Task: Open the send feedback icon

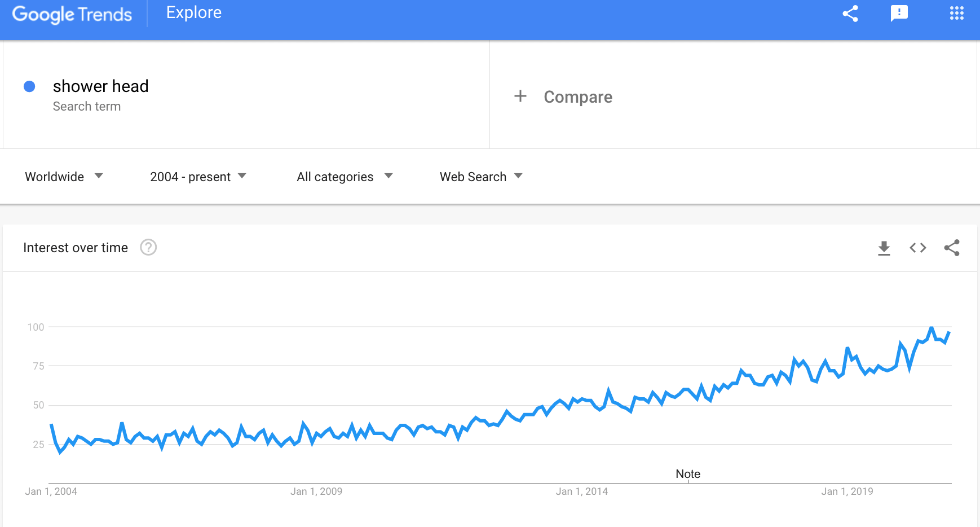Action: (x=899, y=14)
